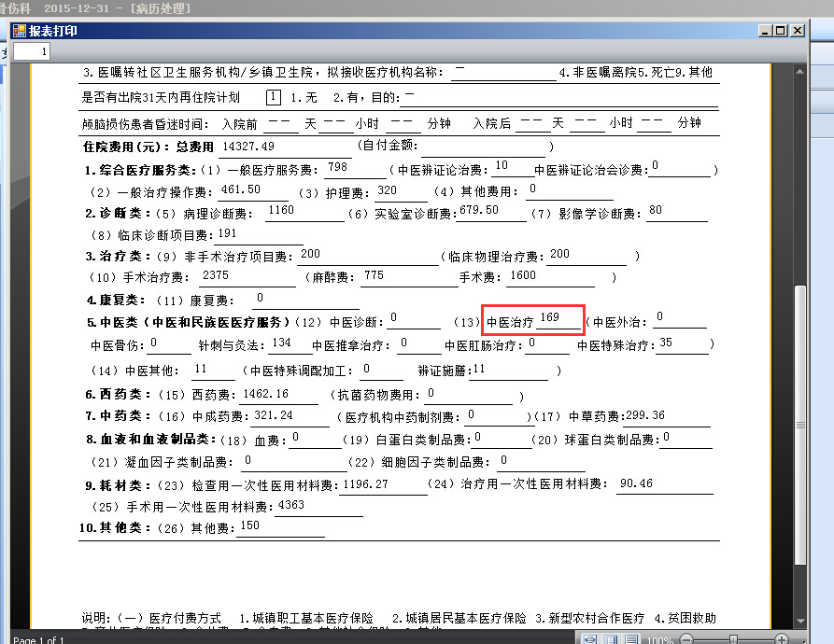Click the 实验室诊断费 value 679.50
Viewport: 834px width, 644px height.
coord(479,210)
